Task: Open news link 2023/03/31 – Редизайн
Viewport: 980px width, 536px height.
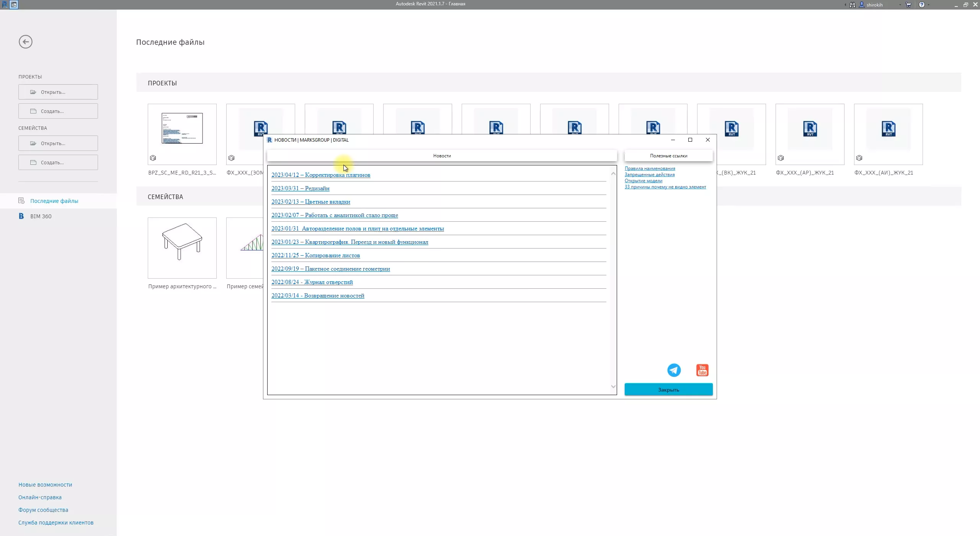Action: (300, 188)
